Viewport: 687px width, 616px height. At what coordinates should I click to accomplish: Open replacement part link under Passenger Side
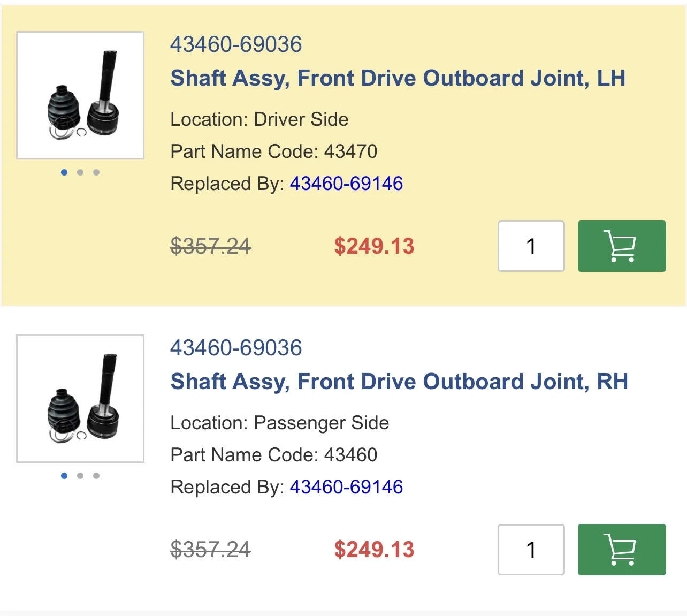346,487
